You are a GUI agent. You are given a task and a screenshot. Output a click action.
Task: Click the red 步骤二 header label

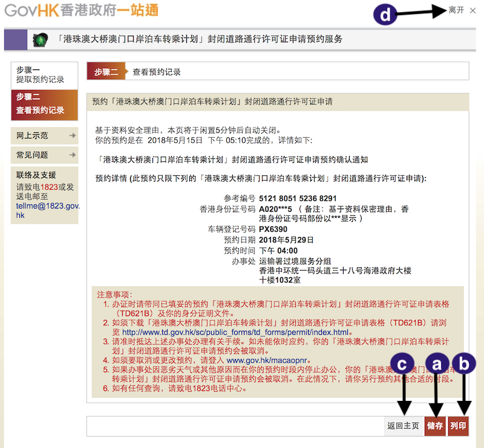pyautogui.click(x=106, y=72)
